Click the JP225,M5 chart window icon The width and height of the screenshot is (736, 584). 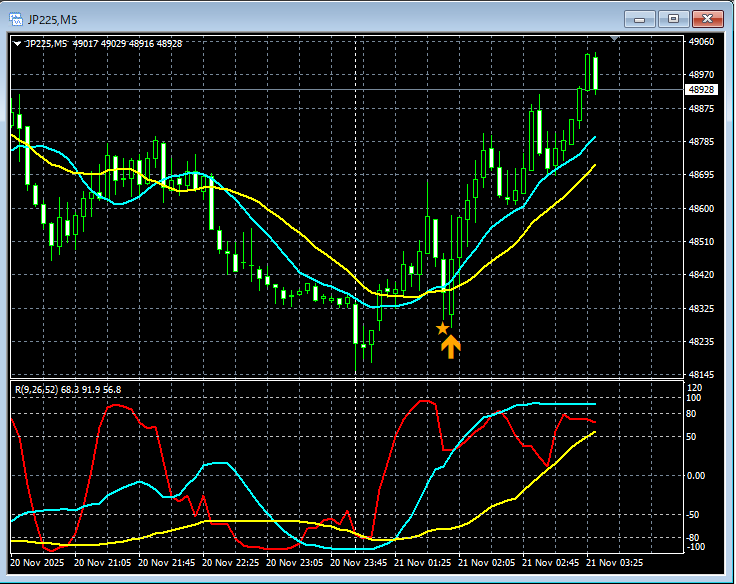point(16,20)
